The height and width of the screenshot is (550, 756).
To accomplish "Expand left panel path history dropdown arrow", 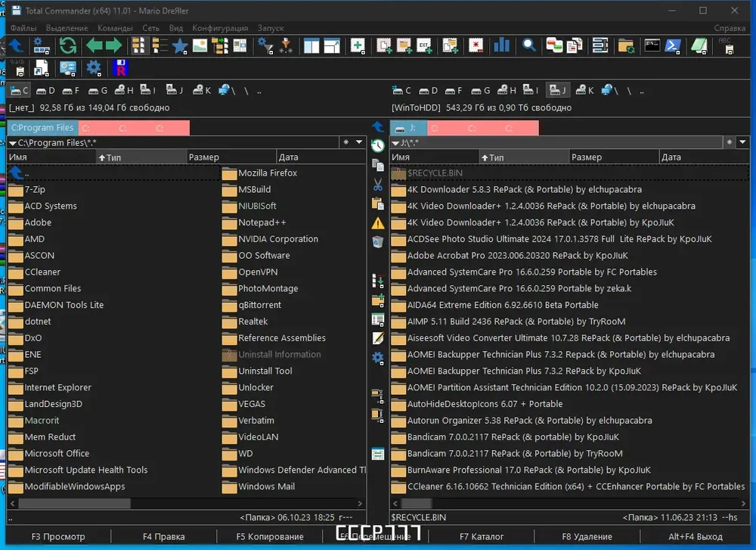I will point(359,142).
